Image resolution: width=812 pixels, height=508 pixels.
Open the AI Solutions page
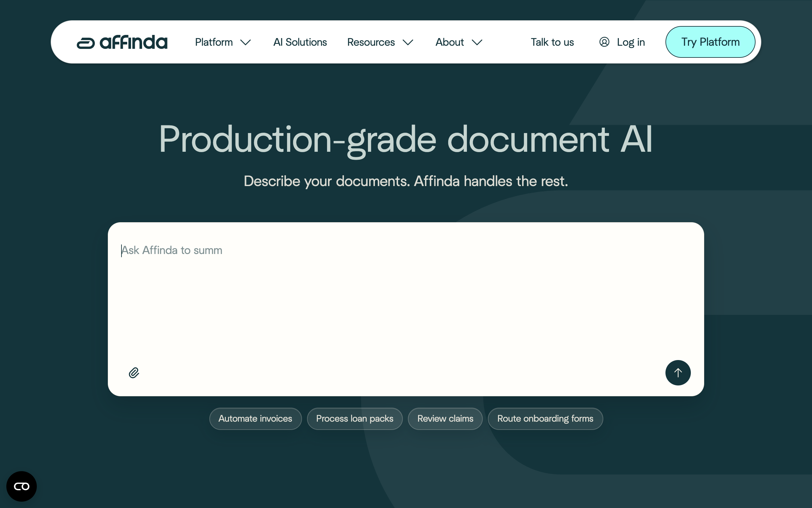[x=300, y=42]
